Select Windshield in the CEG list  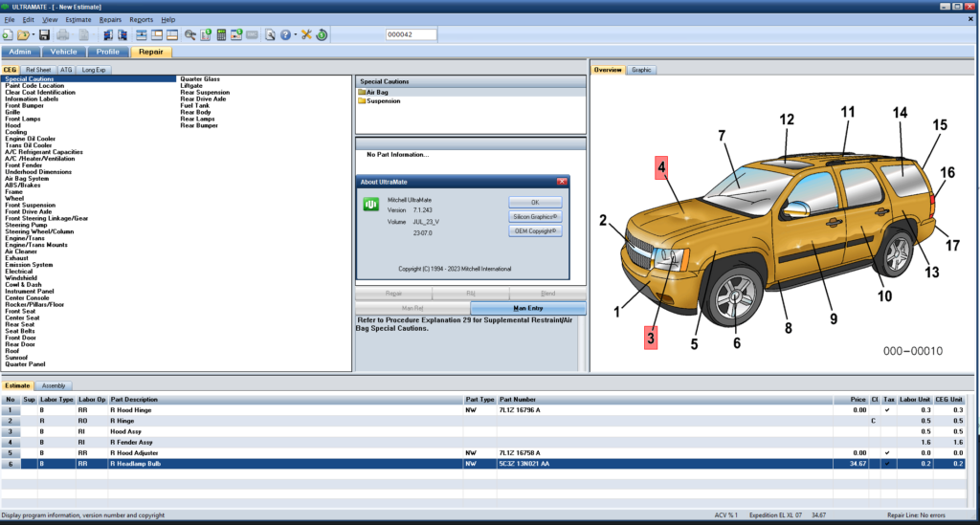[21, 277]
